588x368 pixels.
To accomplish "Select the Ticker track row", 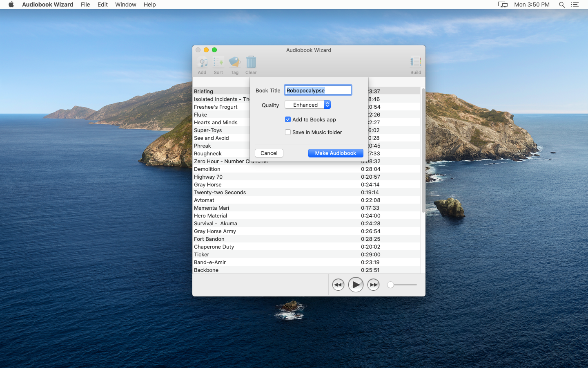I will pyautogui.click(x=306, y=254).
